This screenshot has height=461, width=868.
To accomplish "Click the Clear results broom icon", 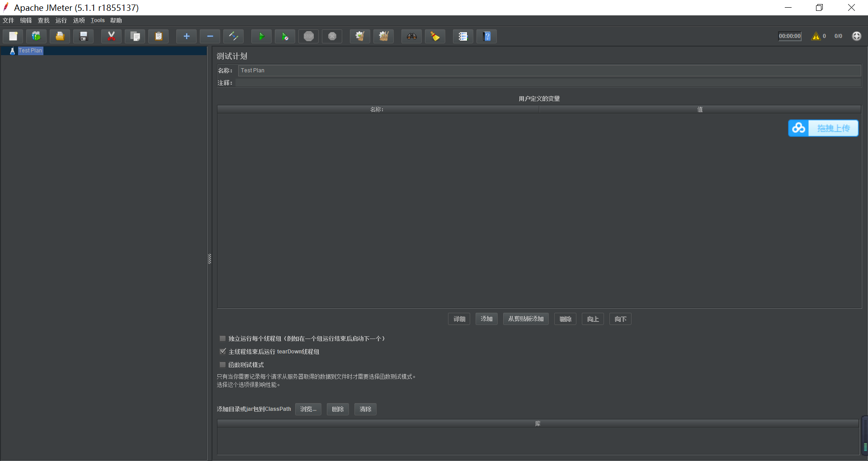I will tap(360, 36).
